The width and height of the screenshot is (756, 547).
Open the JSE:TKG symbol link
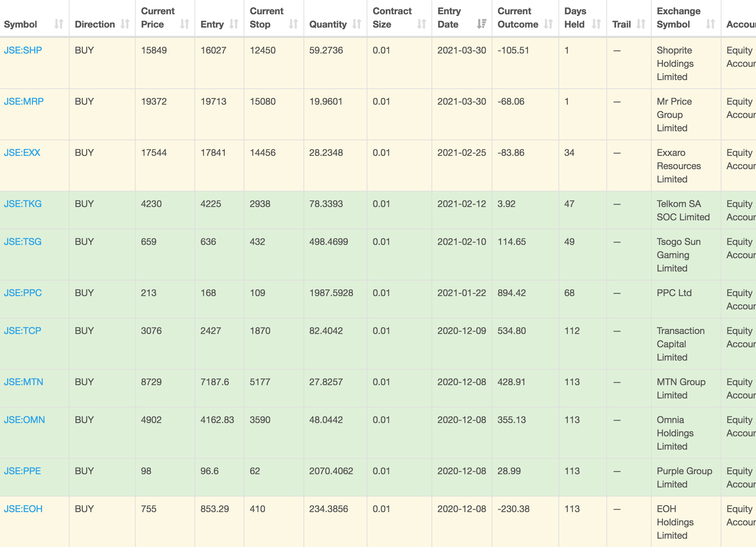click(x=23, y=204)
